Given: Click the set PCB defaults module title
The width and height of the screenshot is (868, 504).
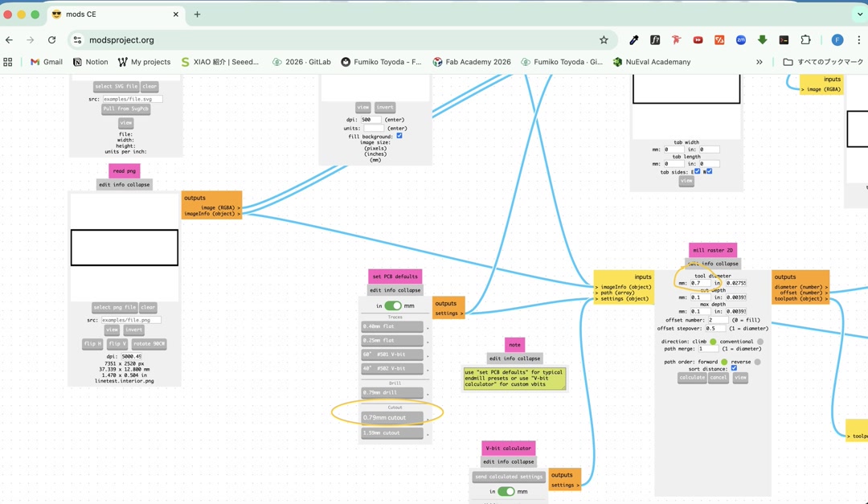Looking at the screenshot, I should (x=395, y=277).
